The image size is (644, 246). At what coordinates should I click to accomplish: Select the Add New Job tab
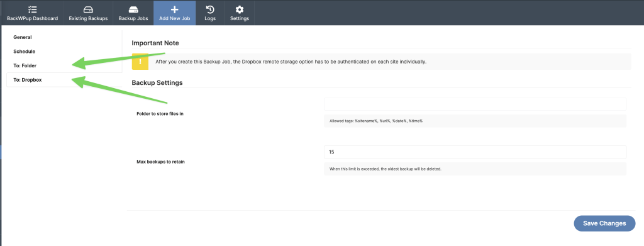pyautogui.click(x=175, y=13)
